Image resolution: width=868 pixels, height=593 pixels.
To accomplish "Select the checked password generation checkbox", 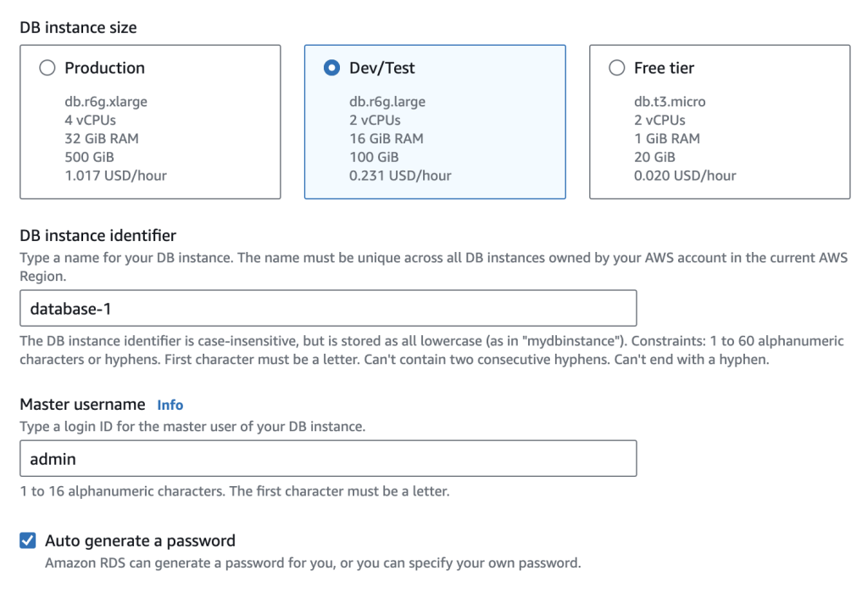I will point(28,540).
